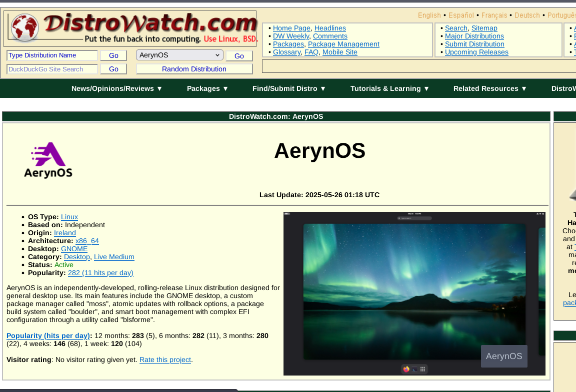This screenshot has height=392, width=576.
Task: Click the purple AerynOS logo
Action: [x=48, y=160]
